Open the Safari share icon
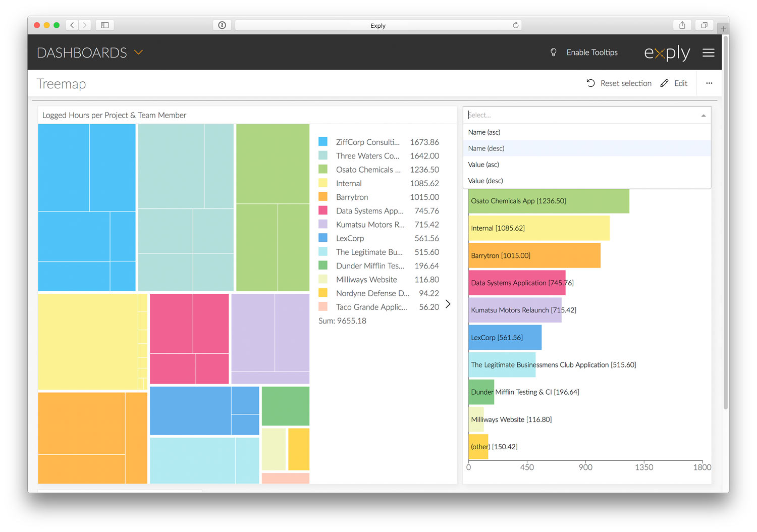 point(682,25)
